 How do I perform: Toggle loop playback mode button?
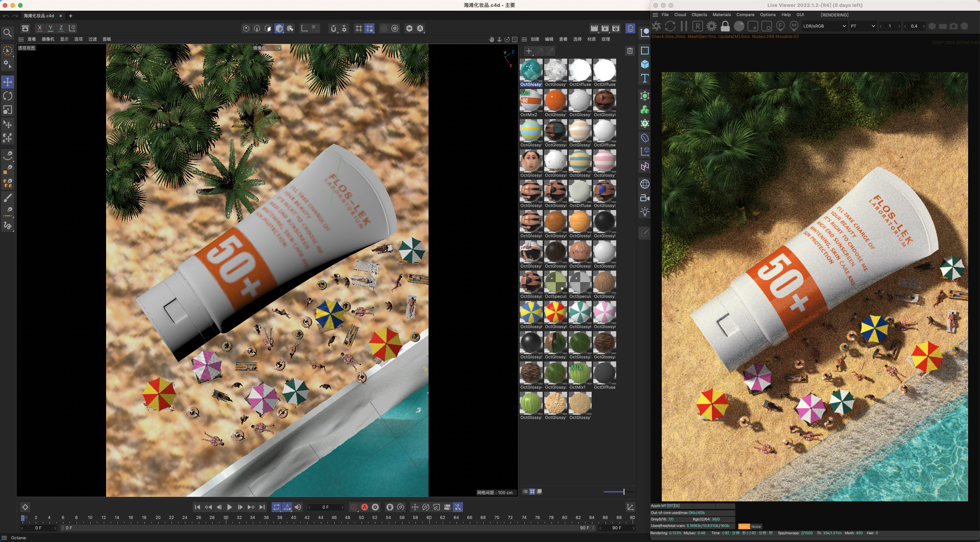click(x=276, y=507)
